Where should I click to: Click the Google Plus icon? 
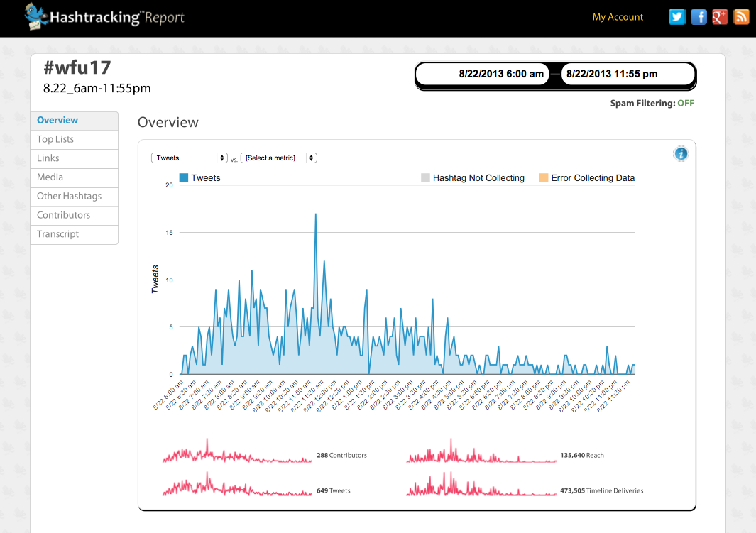click(720, 17)
